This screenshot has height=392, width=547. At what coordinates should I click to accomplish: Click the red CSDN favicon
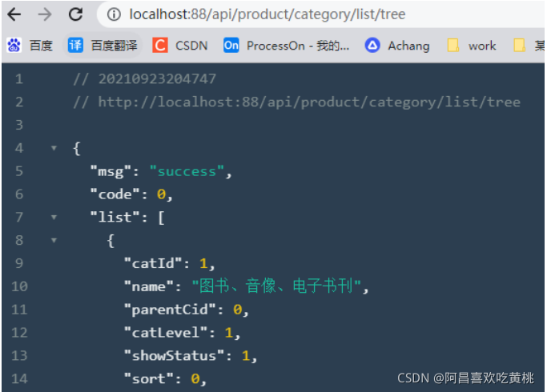tap(160, 46)
